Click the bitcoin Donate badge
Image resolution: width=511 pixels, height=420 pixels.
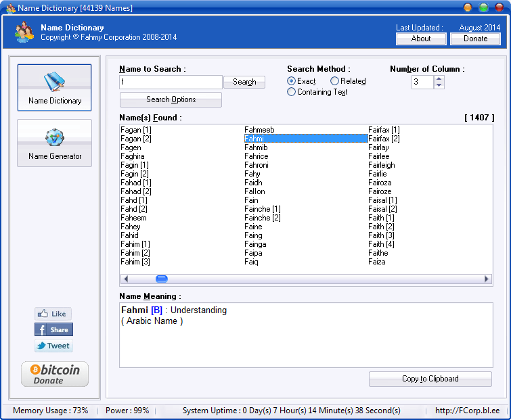coord(55,374)
